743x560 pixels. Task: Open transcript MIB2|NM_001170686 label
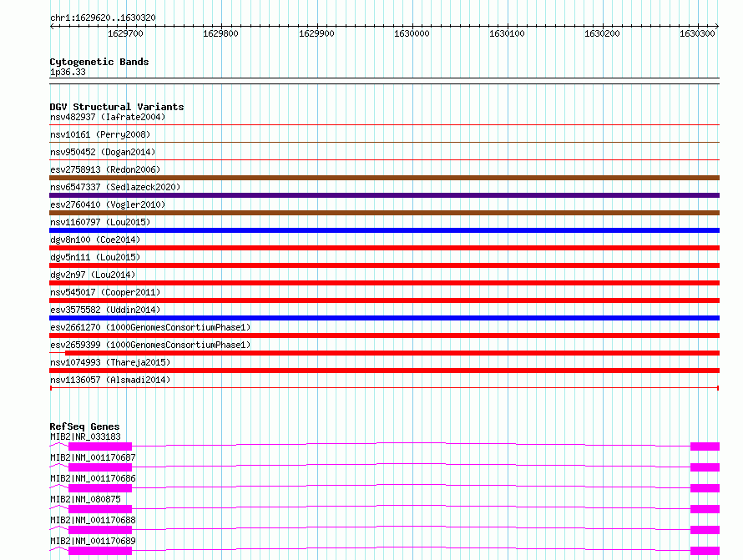coord(93,478)
